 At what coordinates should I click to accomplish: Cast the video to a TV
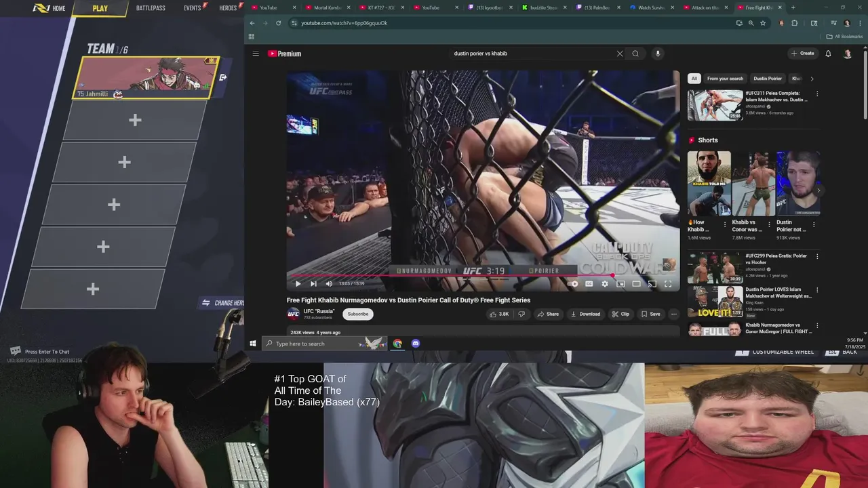[x=652, y=284]
